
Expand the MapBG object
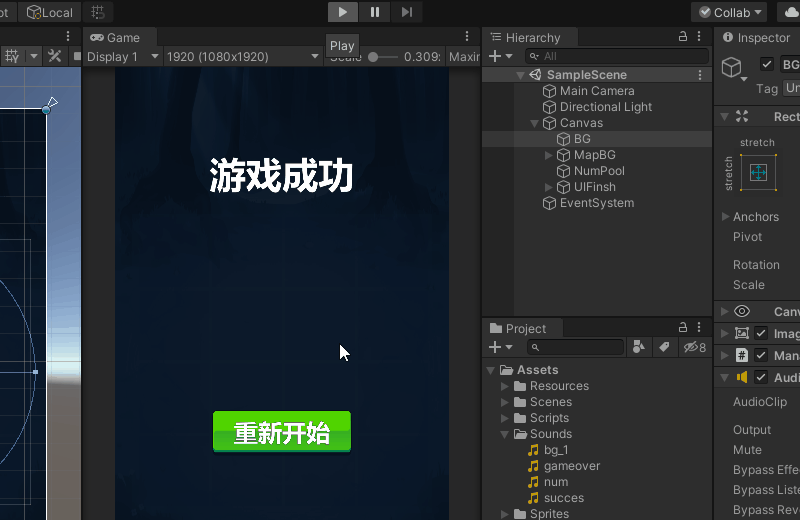coord(548,155)
